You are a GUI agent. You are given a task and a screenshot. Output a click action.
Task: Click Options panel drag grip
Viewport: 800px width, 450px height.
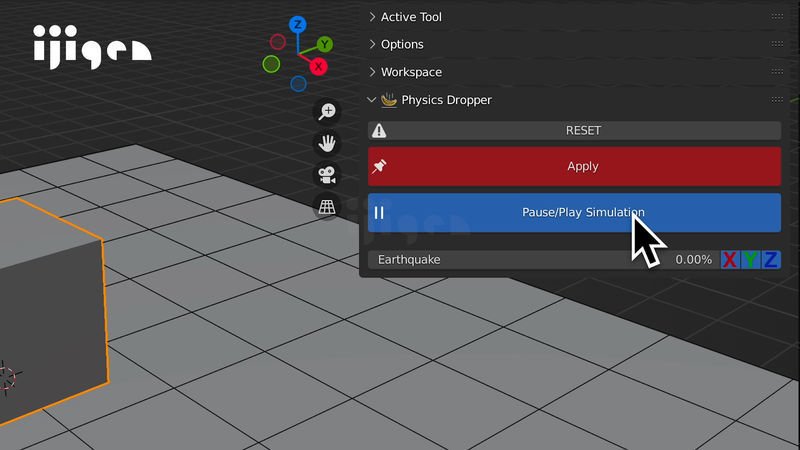[777, 44]
